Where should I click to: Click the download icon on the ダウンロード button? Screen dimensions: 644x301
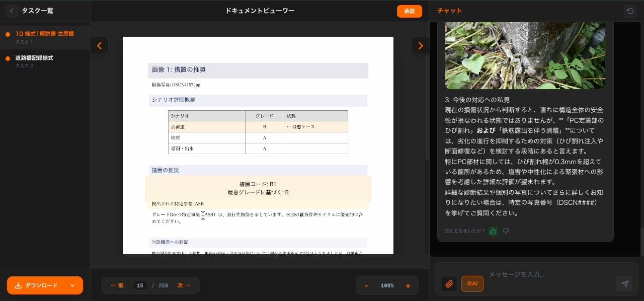[19, 285]
